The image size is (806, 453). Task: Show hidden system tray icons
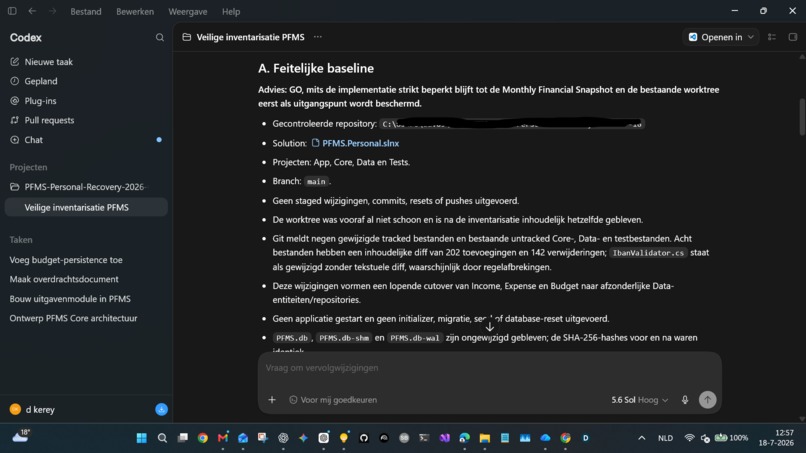642,438
